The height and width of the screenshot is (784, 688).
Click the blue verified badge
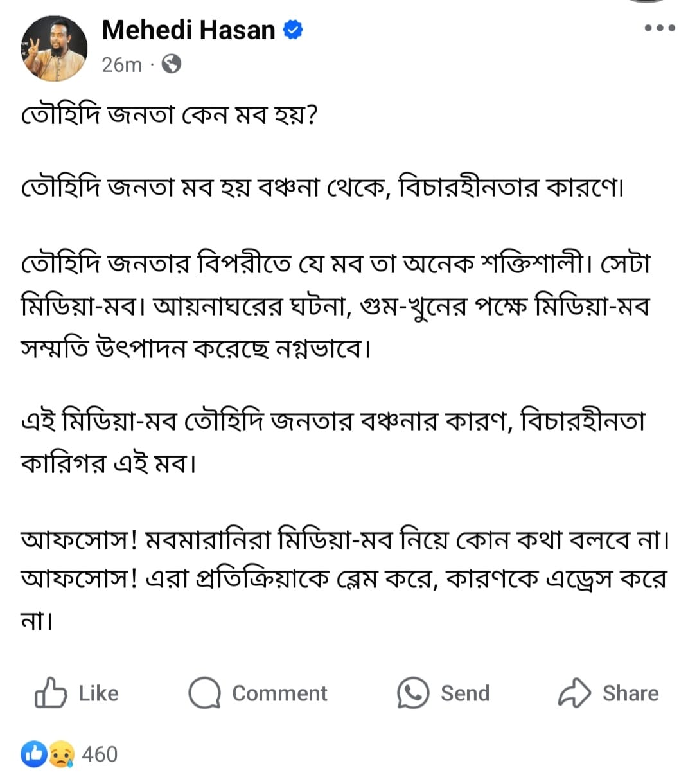tap(293, 30)
